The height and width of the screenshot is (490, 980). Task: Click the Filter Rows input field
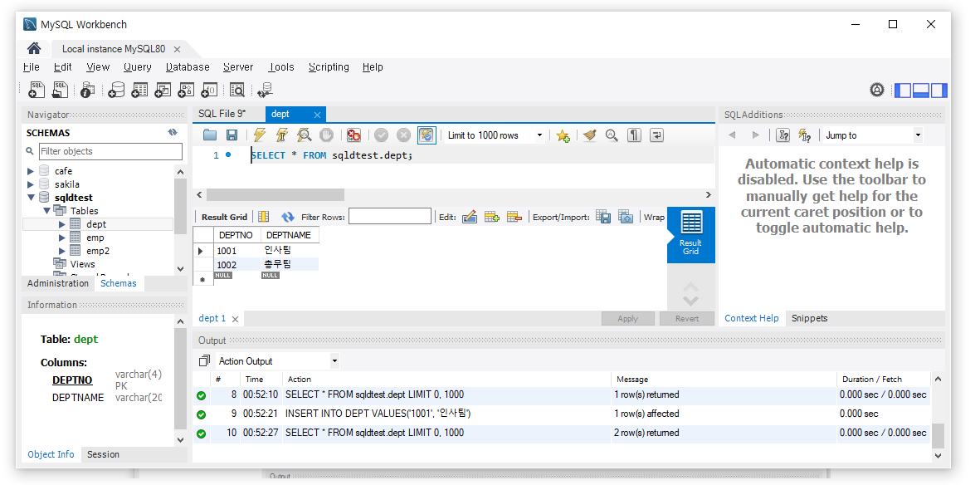tap(390, 217)
